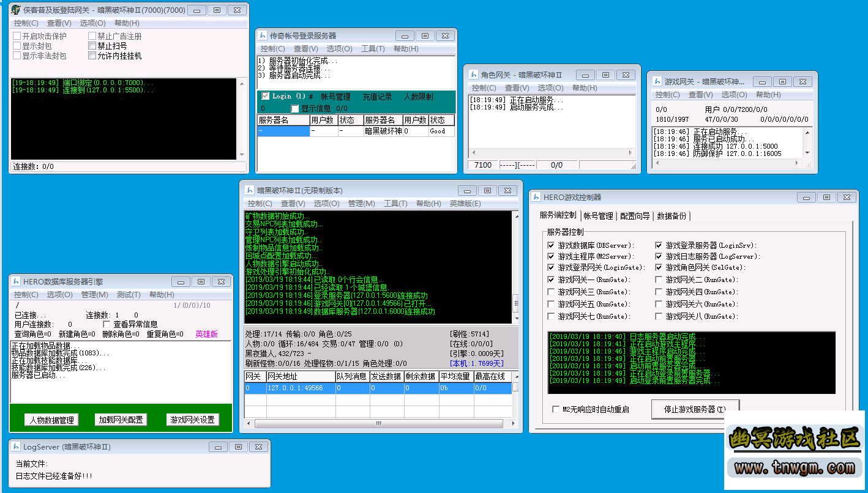Screen dimensions: 868x493
Task: Toggle 游戏登录网关 (LoginGate) checkbox
Action: [x=552, y=267]
